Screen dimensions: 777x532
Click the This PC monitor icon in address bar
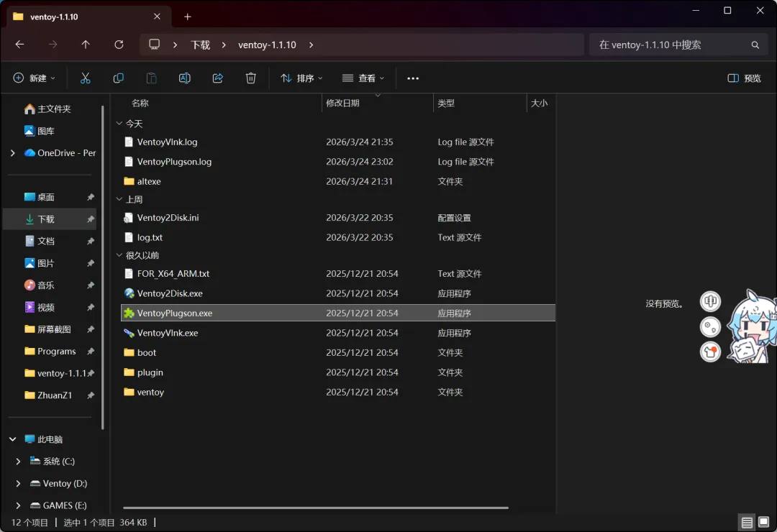point(155,45)
